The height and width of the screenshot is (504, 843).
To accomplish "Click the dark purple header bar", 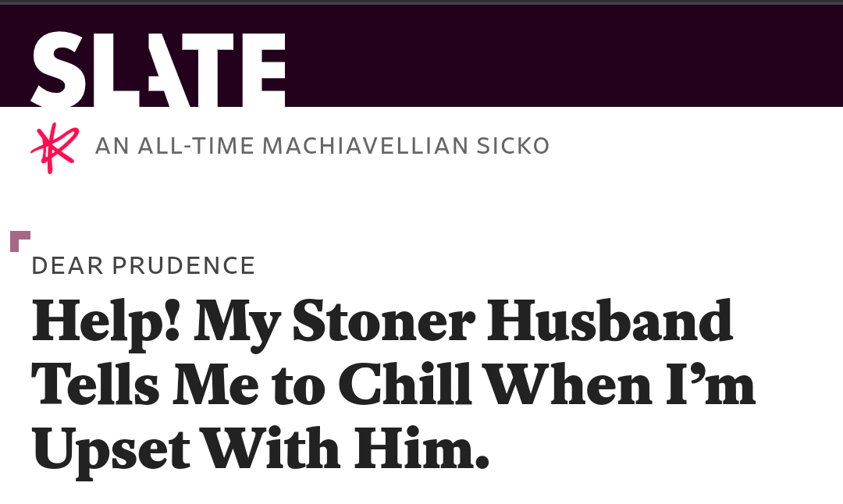I will pyautogui.click(x=562, y=55).
